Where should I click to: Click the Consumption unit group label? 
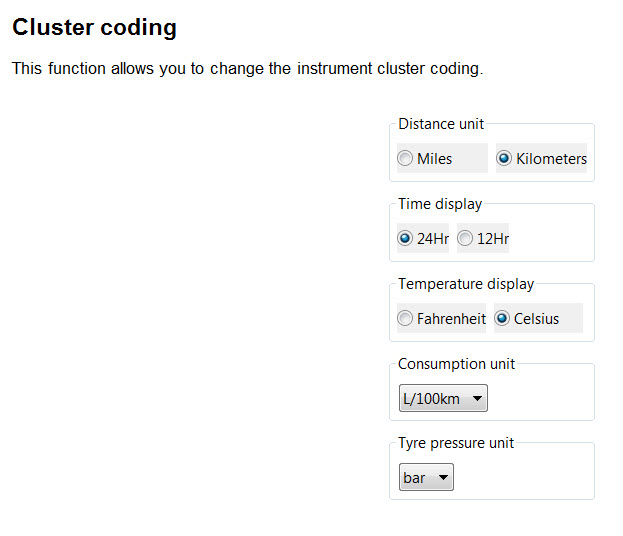pos(457,363)
